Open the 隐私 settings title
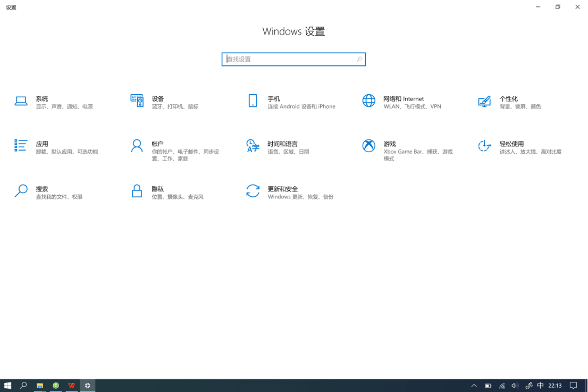This screenshot has width=588, height=392. coord(158,189)
